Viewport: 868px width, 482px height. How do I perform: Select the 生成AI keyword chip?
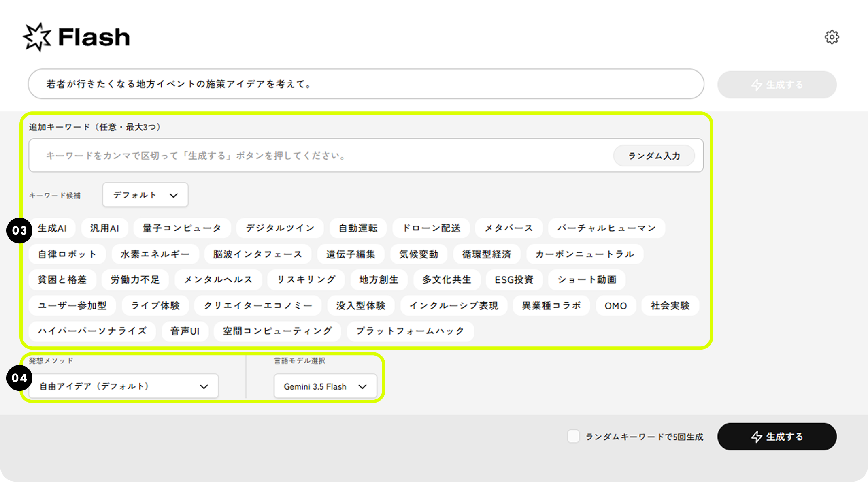pos(52,228)
